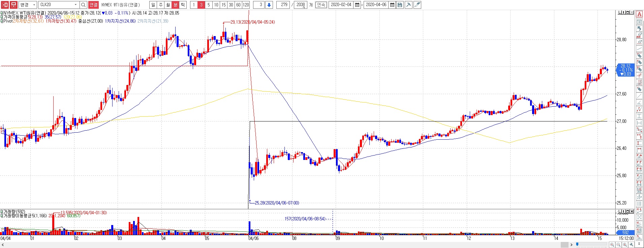Viewport: 644px width, 248px height.
Task: Click the candle count field showing 279
Action: [x=284, y=5]
